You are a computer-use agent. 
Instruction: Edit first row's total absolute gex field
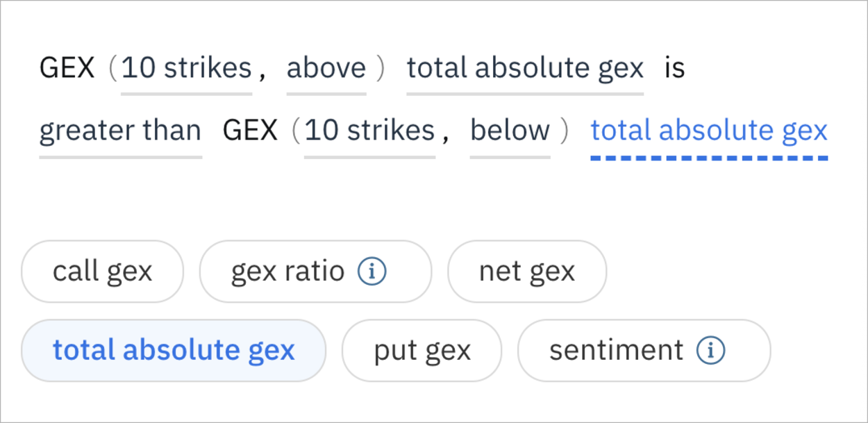525,68
